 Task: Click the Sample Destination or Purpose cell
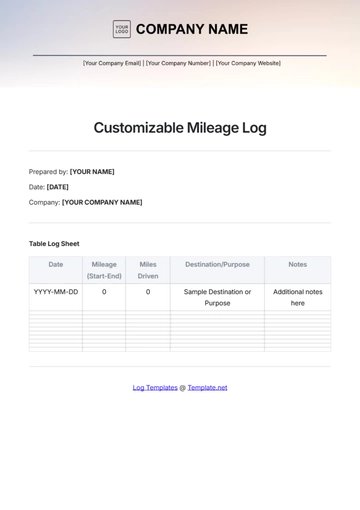tap(217, 297)
